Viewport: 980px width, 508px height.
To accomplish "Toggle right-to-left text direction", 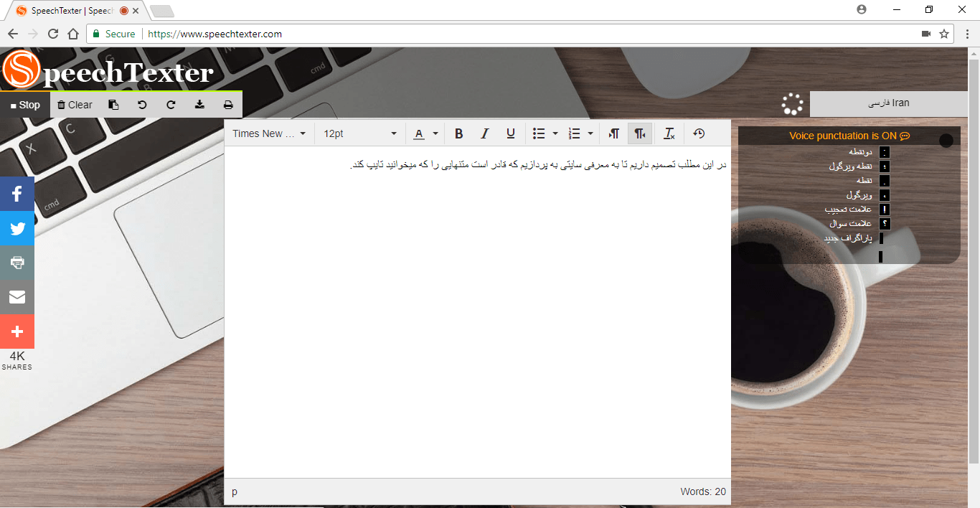I will [x=640, y=133].
